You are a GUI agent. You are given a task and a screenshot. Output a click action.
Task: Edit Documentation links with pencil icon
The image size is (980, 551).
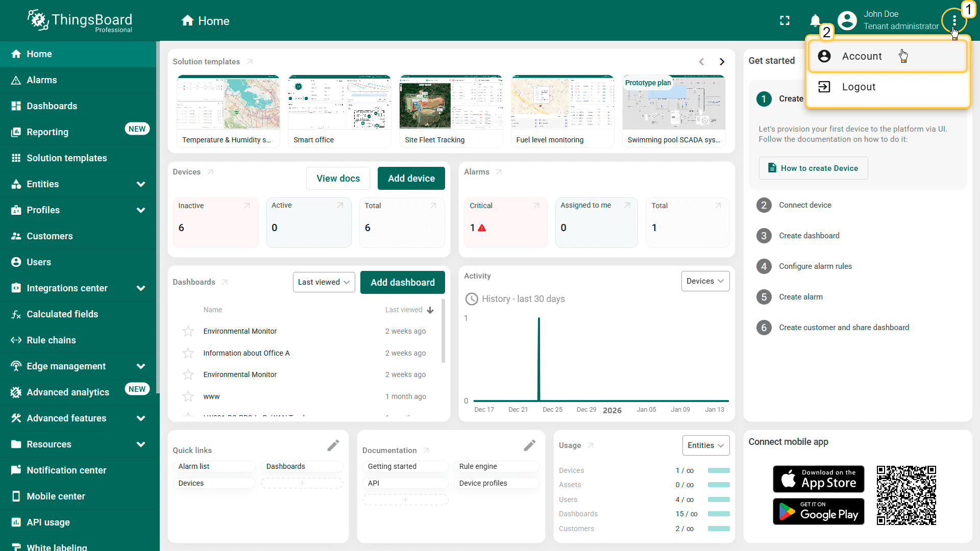point(529,445)
